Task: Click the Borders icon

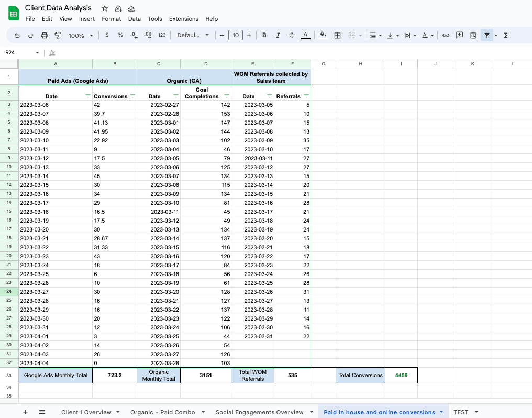Action: click(337, 35)
